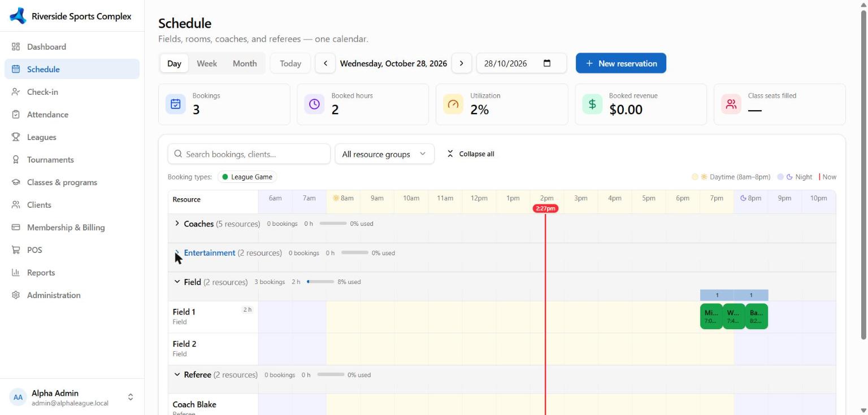Click the Search bookings, clients field
This screenshot has height=415, width=868.
pos(249,154)
